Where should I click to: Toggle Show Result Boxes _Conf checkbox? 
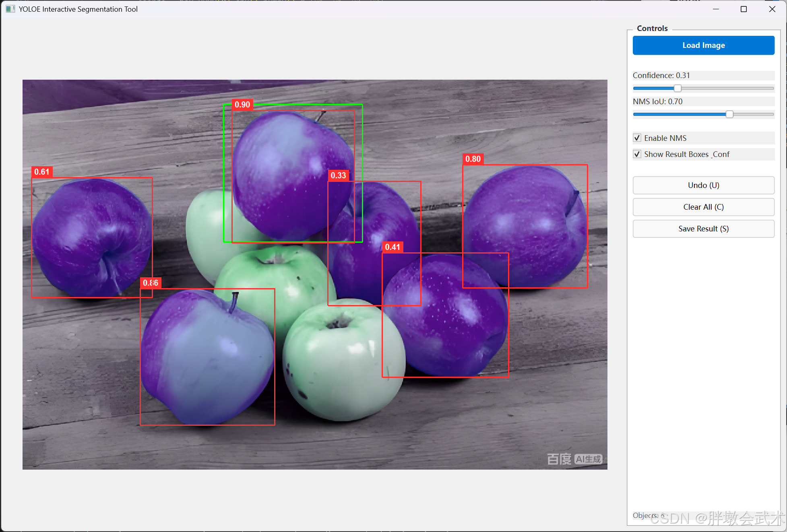click(637, 154)
